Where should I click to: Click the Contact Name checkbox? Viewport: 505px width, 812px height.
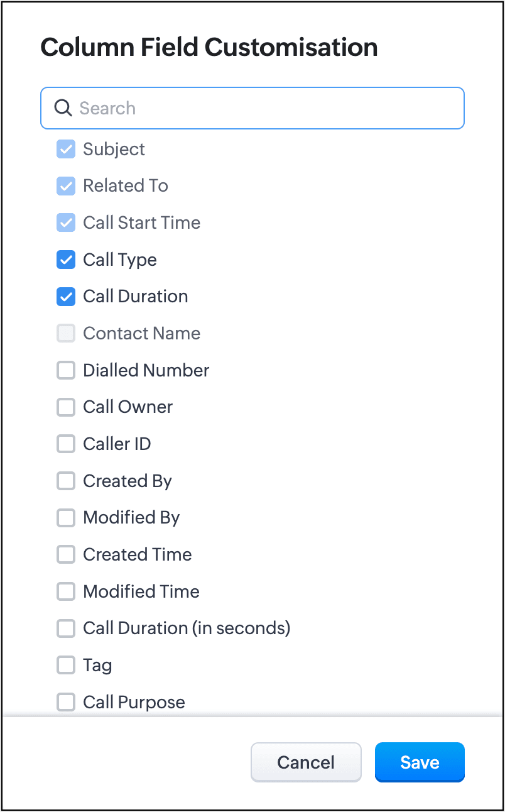click(x=66, y=333)
